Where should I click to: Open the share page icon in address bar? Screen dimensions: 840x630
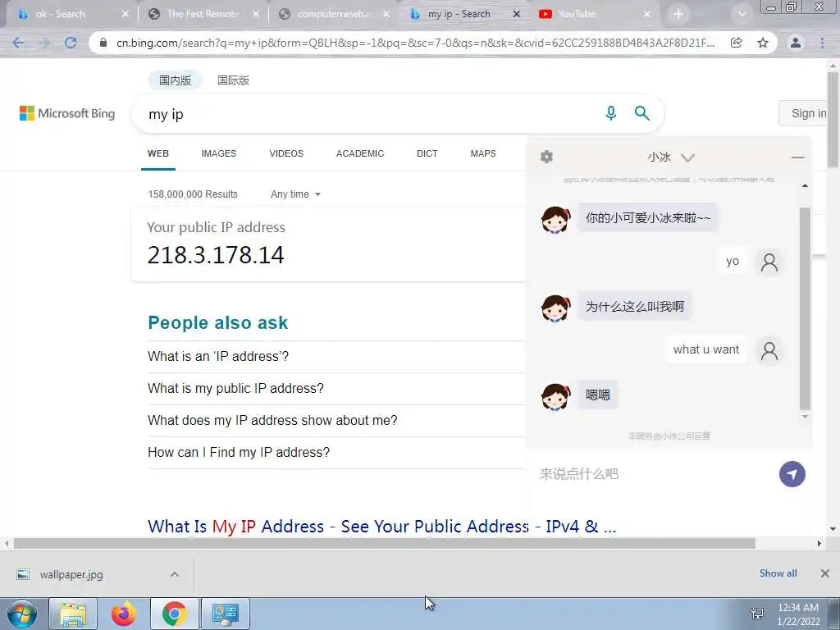click(737, 43)
